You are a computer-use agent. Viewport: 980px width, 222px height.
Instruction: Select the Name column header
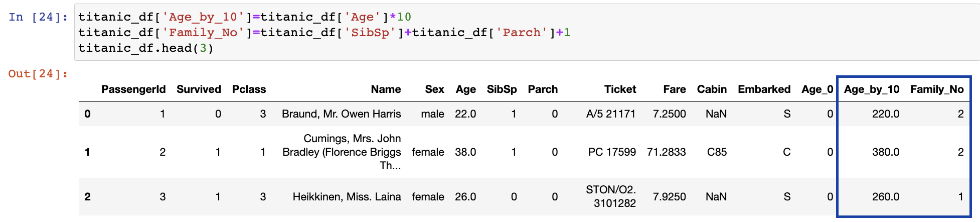click(x=386, y=89)
